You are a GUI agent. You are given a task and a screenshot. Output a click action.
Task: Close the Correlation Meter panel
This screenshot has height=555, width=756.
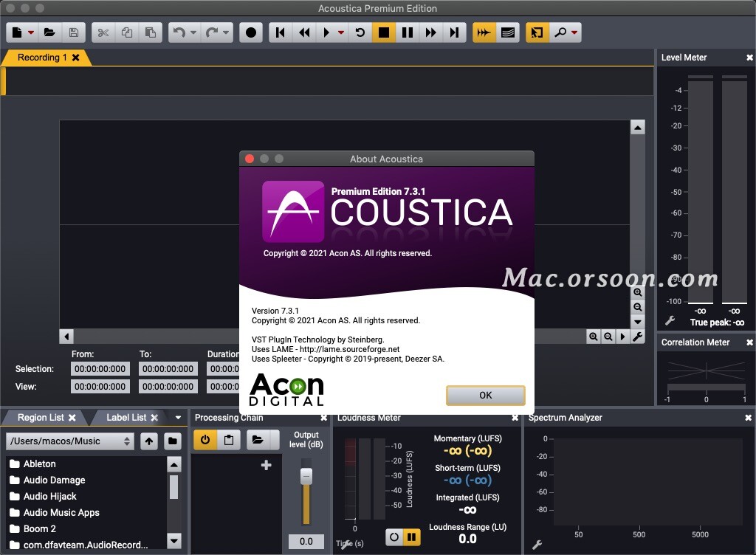[749, 342]
